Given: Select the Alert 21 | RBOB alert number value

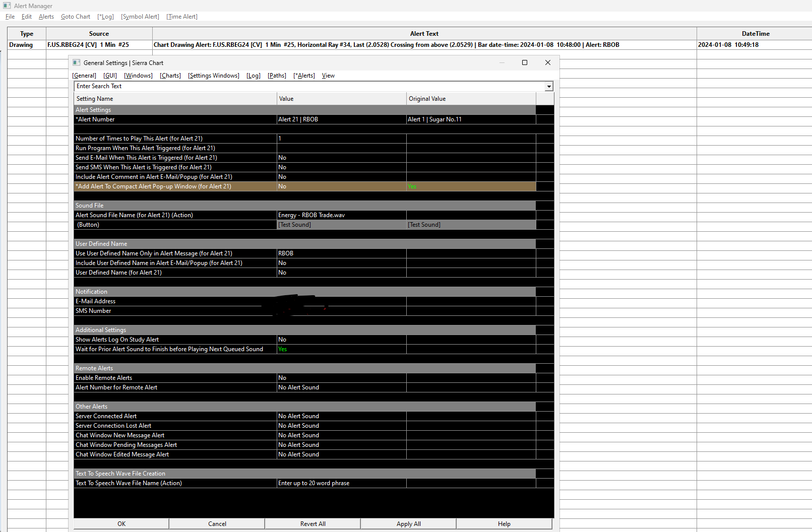Looking at the screenshot, I should click(x=341, y=119).
